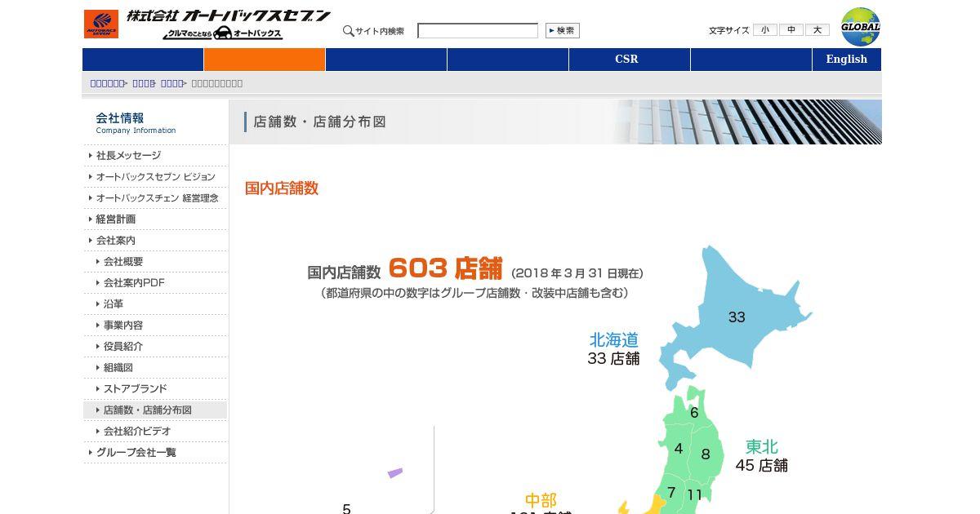The image size is (980, 514).
Task: Click the arrow bullet beside 社長メッセージ
Action: click(x=90, y=156)
